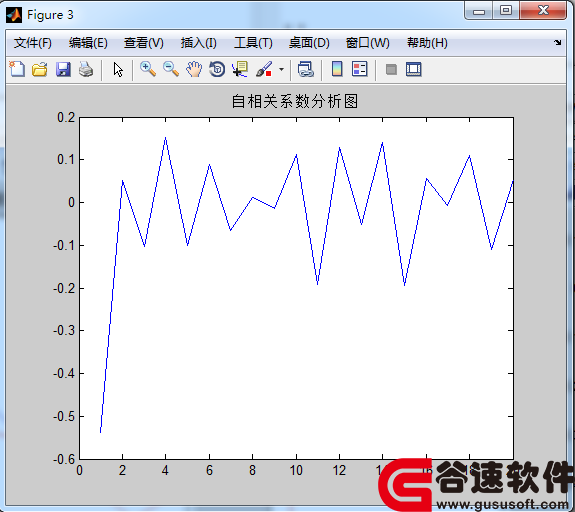Image resolution: width=575 pixels, height=512 pixels.
Task: Click the plot title 自相关系数分析图
Action: coord(294,101)
